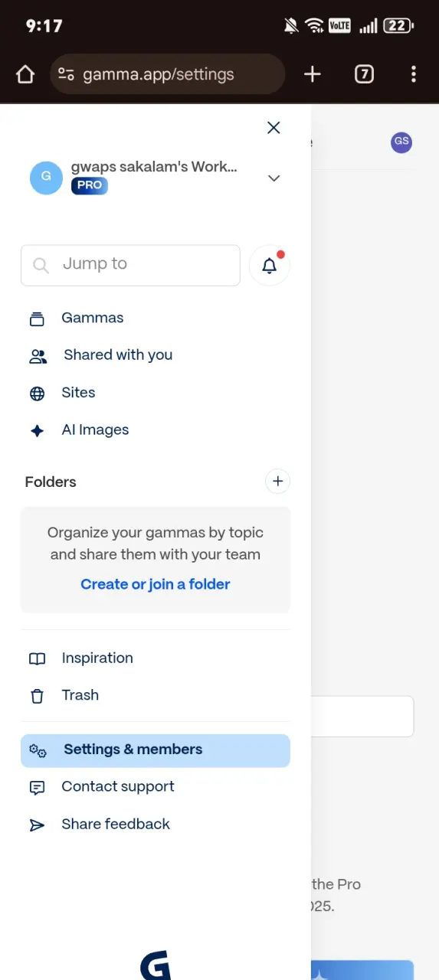Click the AI Images sparkle icon
This screenshot has width=439, height=980.
tap(37, 431)
